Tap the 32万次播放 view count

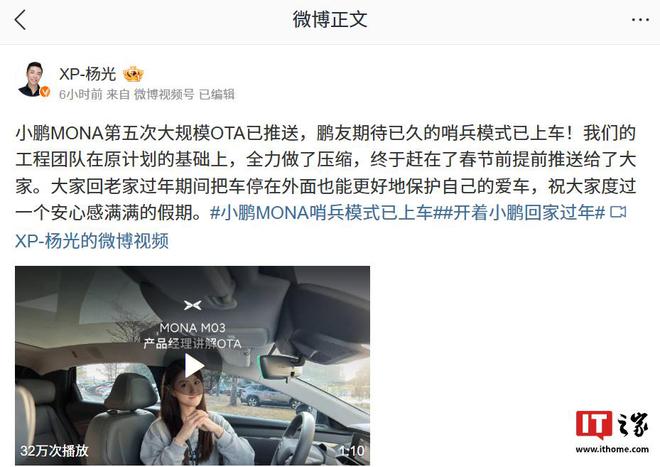tap(54, 451)
